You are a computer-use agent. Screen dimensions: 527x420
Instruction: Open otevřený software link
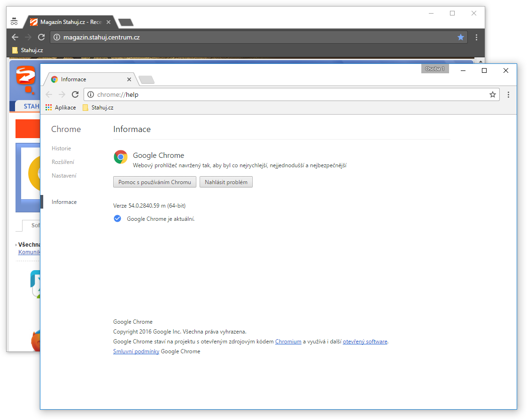point(364,342)
